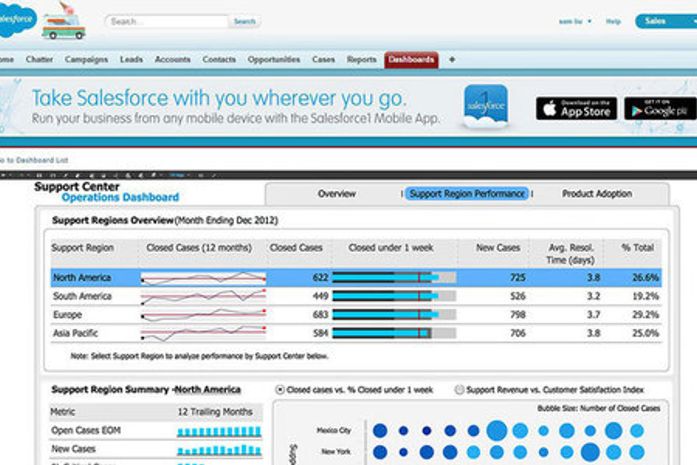Expand the sam bu user menu

coord(574,21)
